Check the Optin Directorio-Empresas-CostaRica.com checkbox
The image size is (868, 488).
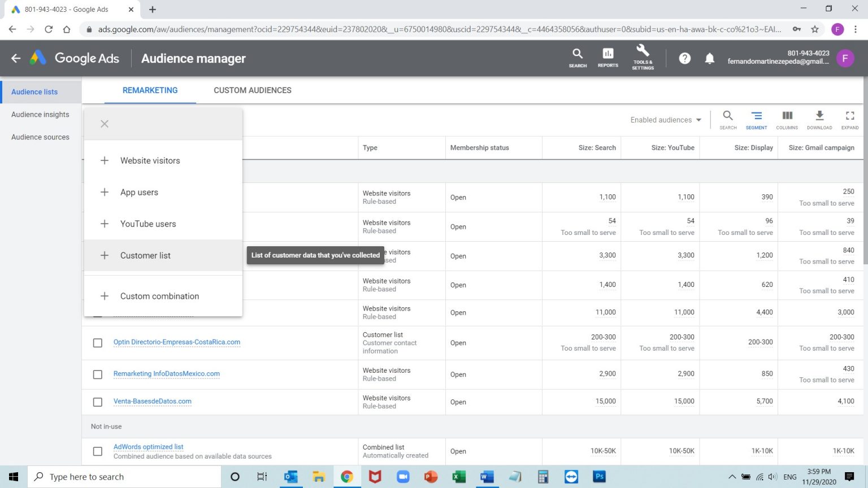[x=98, y=343]
